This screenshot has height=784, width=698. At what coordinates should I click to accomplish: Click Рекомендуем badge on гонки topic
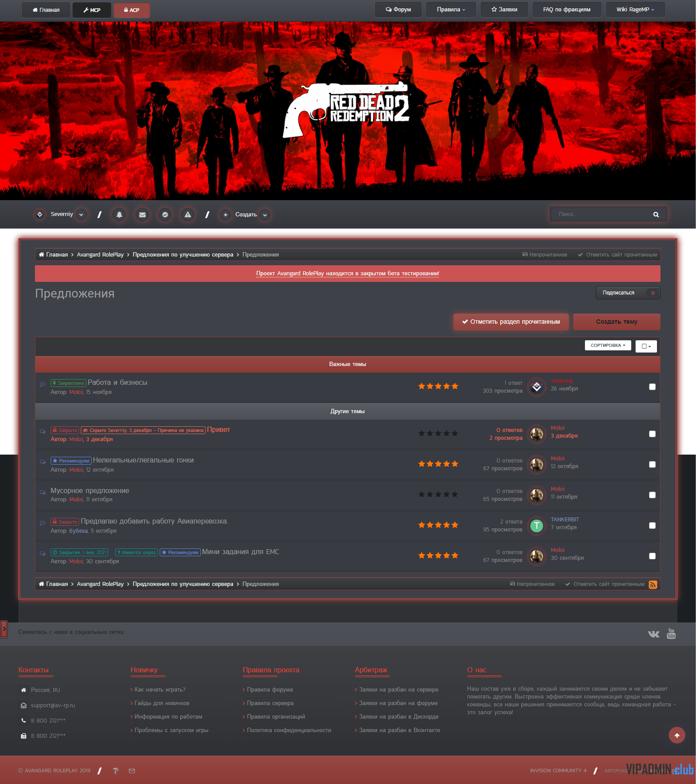(71, 461)
